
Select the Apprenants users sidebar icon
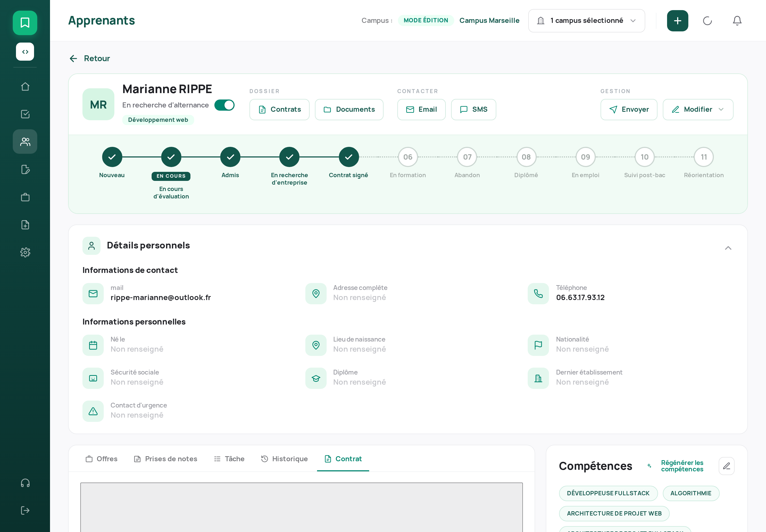tap(25, 142)
